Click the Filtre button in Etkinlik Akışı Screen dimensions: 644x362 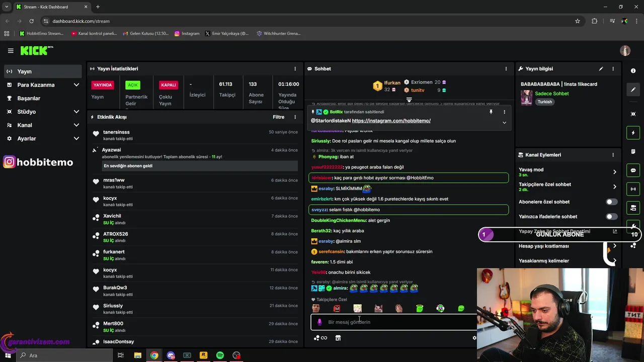(278, 117)
